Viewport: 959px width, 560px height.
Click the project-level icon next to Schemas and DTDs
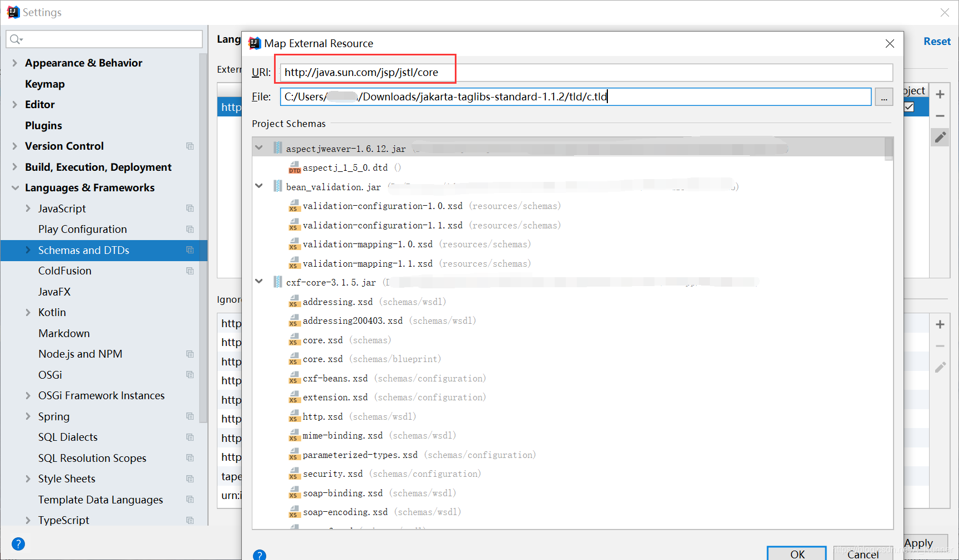point(190,250)
